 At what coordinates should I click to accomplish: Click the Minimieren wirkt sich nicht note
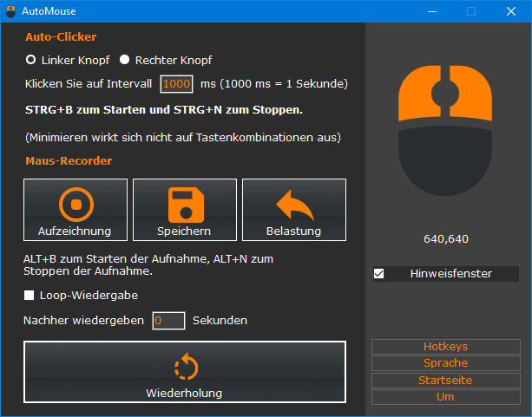pos(183,138)
